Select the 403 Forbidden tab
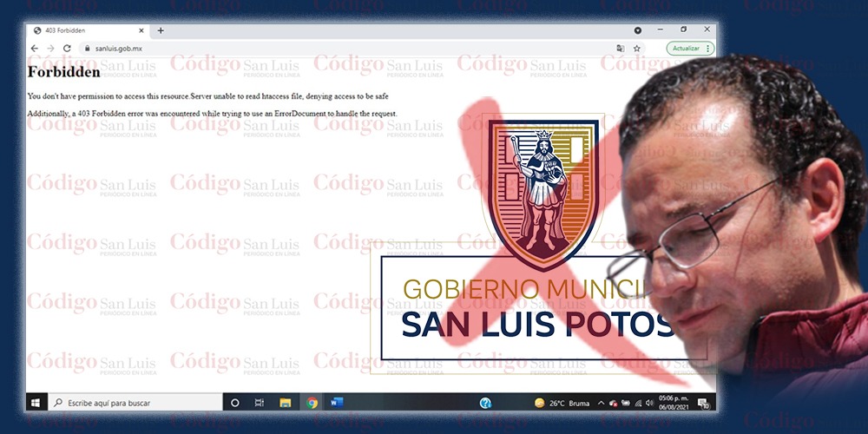This screenshot has height=434, width=868. [x=89, y=30]
